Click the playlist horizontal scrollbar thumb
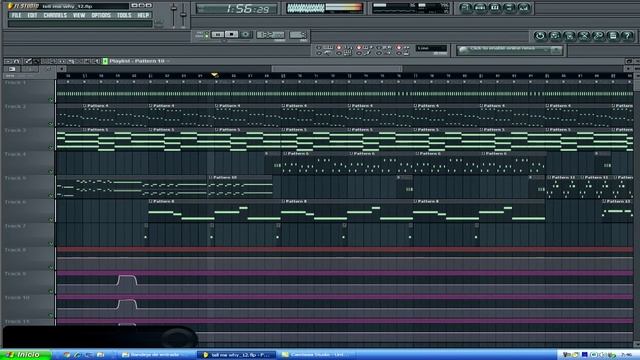The height and width of the screenshot is (360, 640). (337, 69)
